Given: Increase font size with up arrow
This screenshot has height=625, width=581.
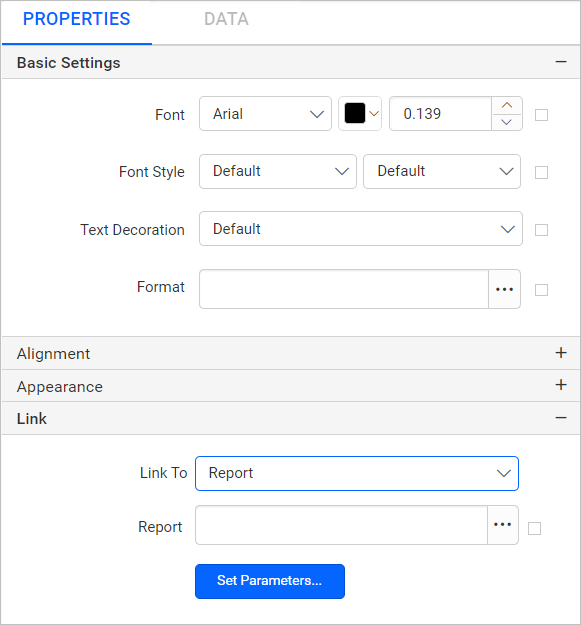Looking at the screenshot, I should (506, 106).
